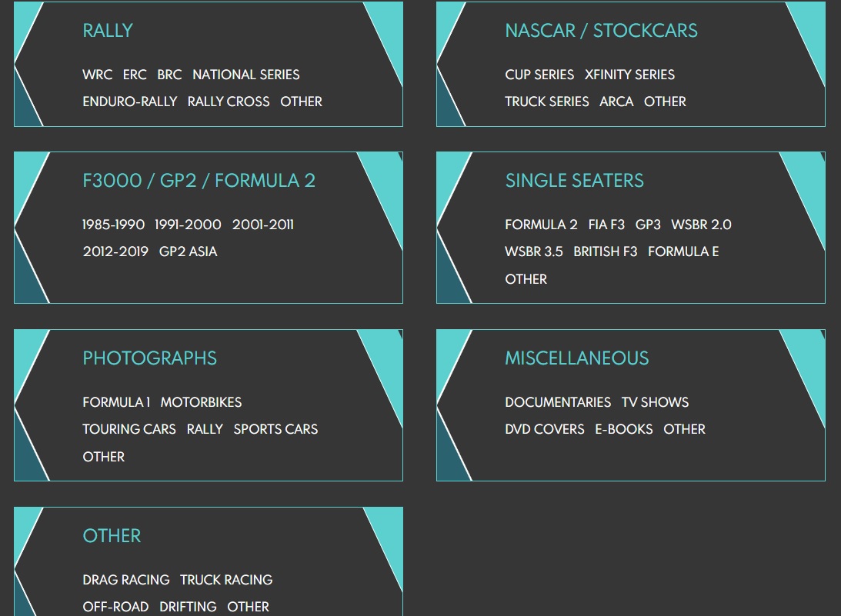Open the bottom OTHER category heading

112,535
